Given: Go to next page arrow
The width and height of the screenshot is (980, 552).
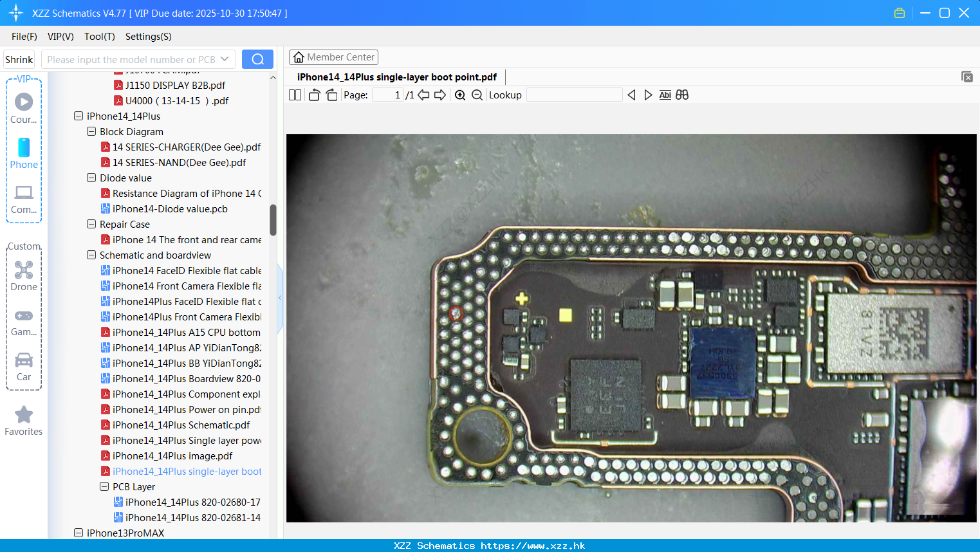Looking at the screenshot, I should pyautogui.click(x=440, y=95).
